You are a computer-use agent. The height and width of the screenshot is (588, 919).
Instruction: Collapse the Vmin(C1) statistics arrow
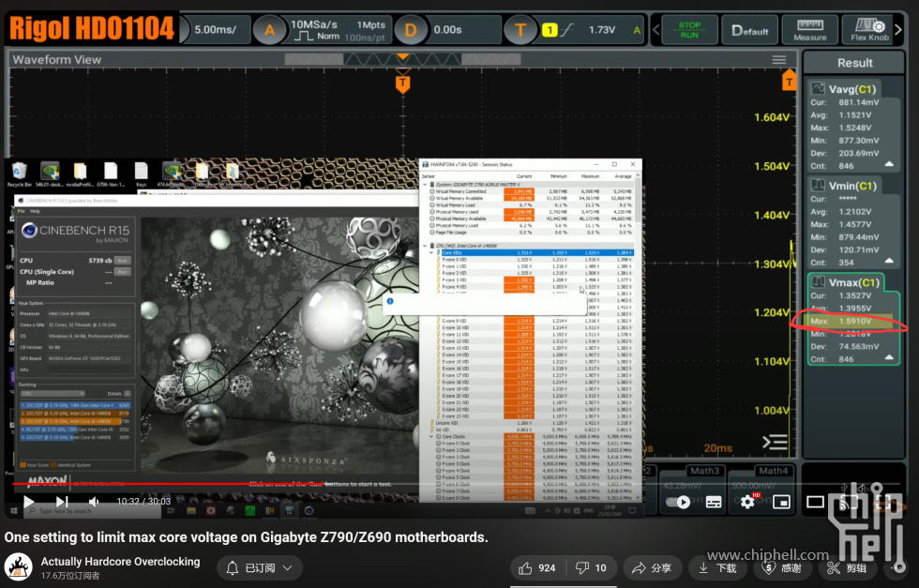click(889, 261)
